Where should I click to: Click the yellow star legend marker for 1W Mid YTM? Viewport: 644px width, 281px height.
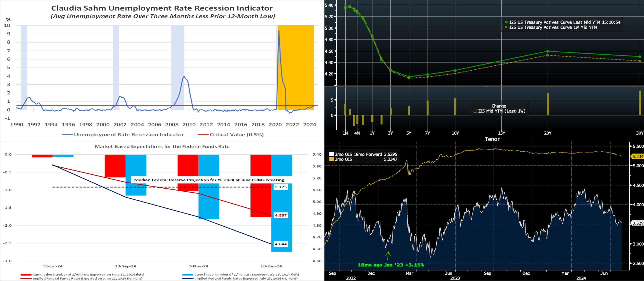pyautogui.click(x=506, y=27)
